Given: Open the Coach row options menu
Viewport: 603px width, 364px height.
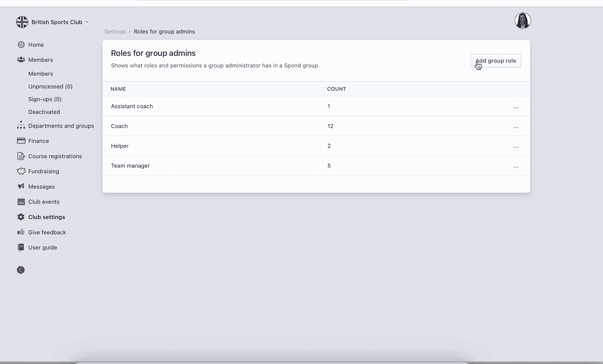Looking at the screenshot, I should point(516,128).
